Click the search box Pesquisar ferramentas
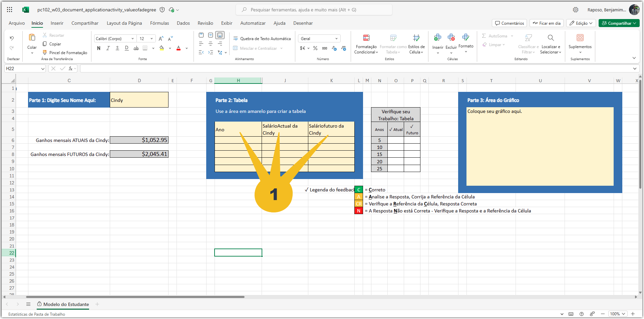Image resolution: width=644 pixels, height=319 pixels. point(314,10)
